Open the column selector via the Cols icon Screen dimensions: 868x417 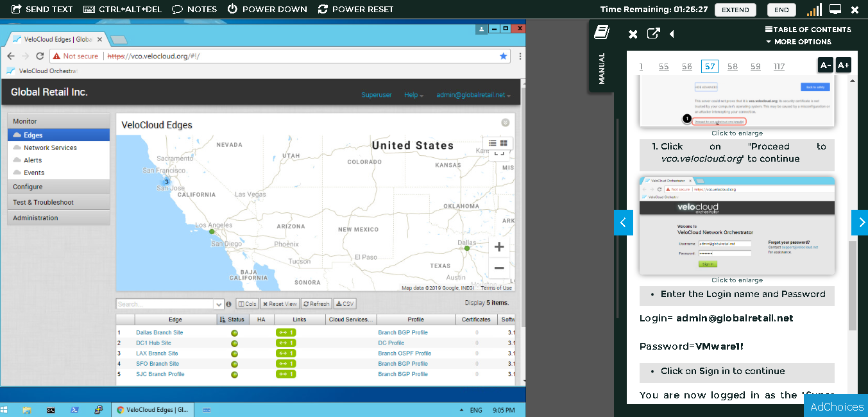point(246,303)
